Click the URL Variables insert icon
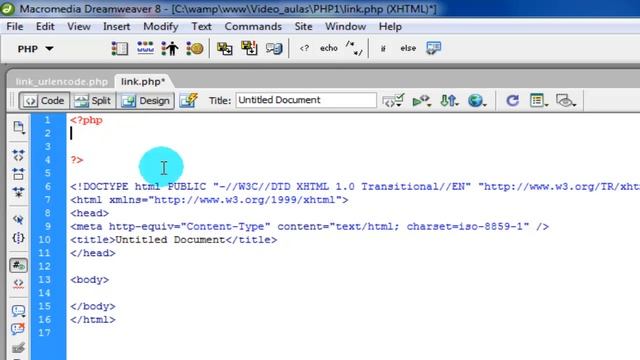Screen dimensions: 640x360 (x=145, y=48)
